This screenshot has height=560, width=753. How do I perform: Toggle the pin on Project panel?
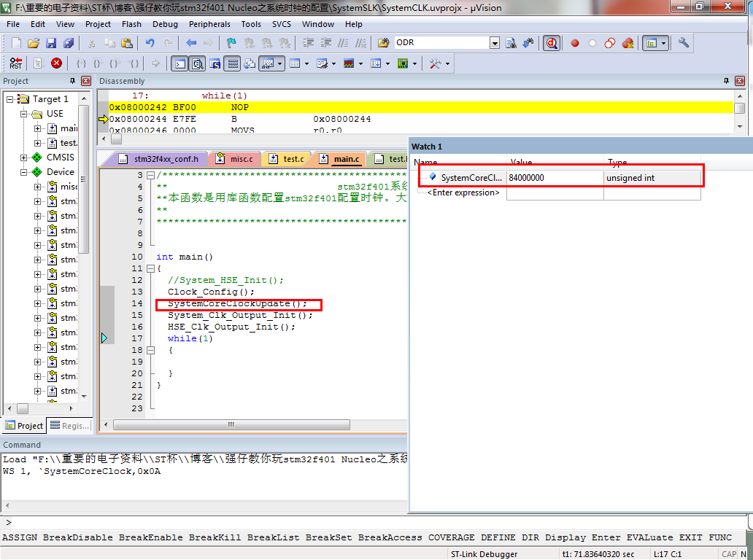coord(72,81)
